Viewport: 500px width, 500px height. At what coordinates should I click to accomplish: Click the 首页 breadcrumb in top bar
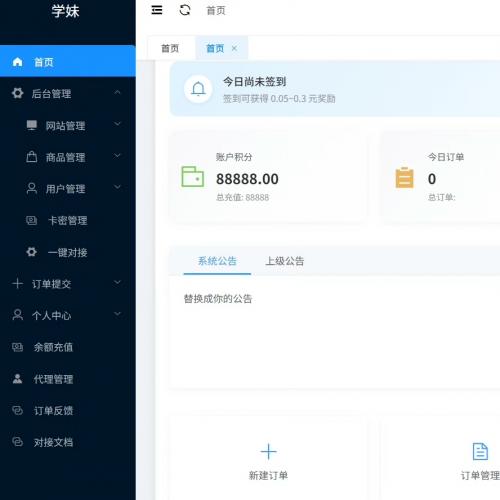(216, 10)
